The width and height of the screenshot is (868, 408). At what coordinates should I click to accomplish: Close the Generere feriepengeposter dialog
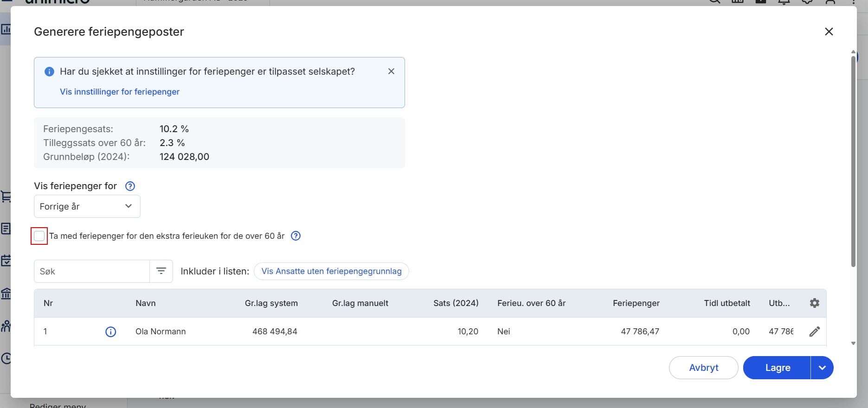(829, 32)
